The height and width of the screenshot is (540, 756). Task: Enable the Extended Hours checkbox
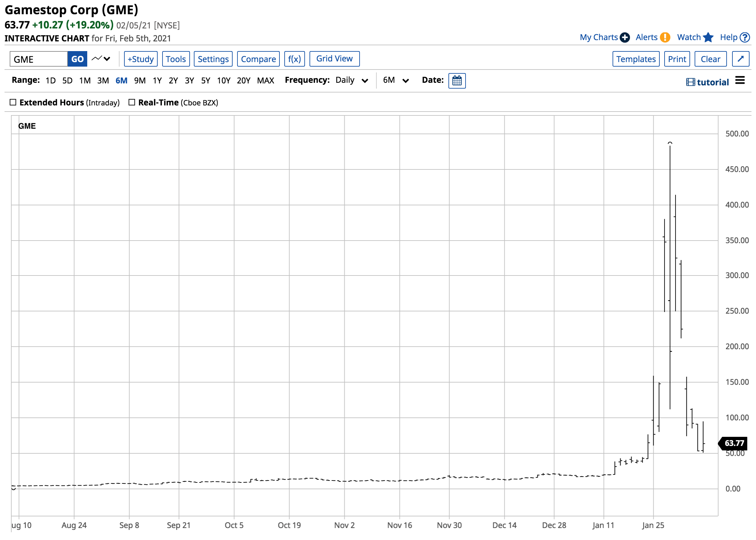click(13, 103)
